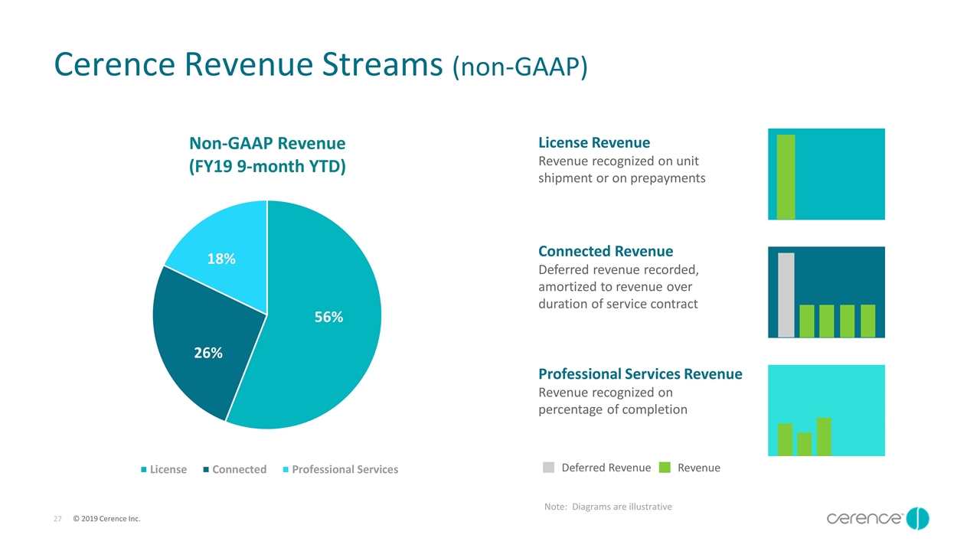Click the grey deferred revenue bar
This screenshot has width=980, height=551.
pos(786,295)
